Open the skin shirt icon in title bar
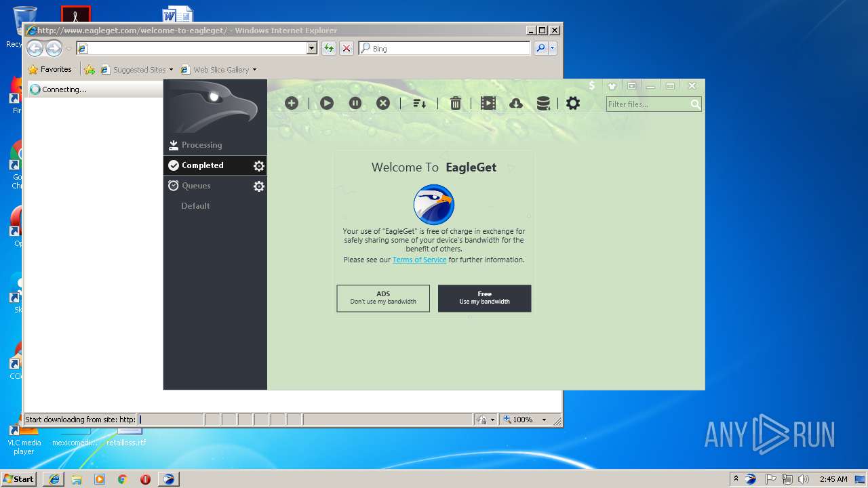This screenshot has width=868, height=488. click(612, 86)
